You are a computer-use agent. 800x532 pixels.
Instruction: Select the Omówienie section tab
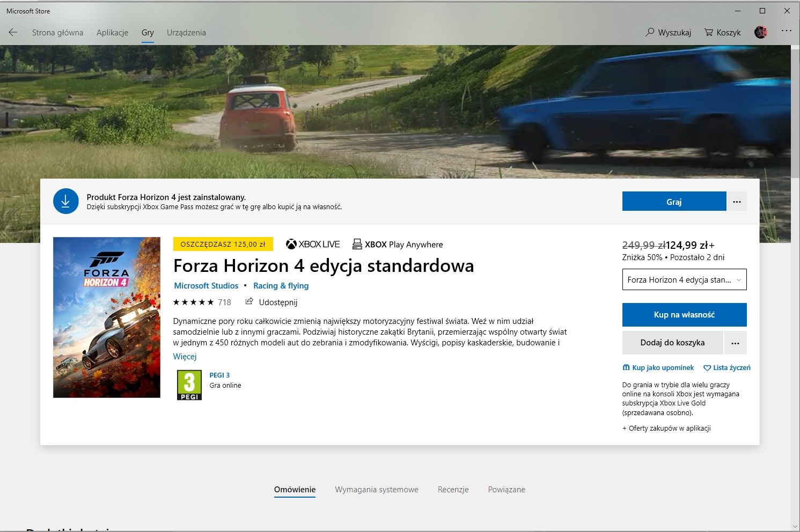[x=295, y=490]
